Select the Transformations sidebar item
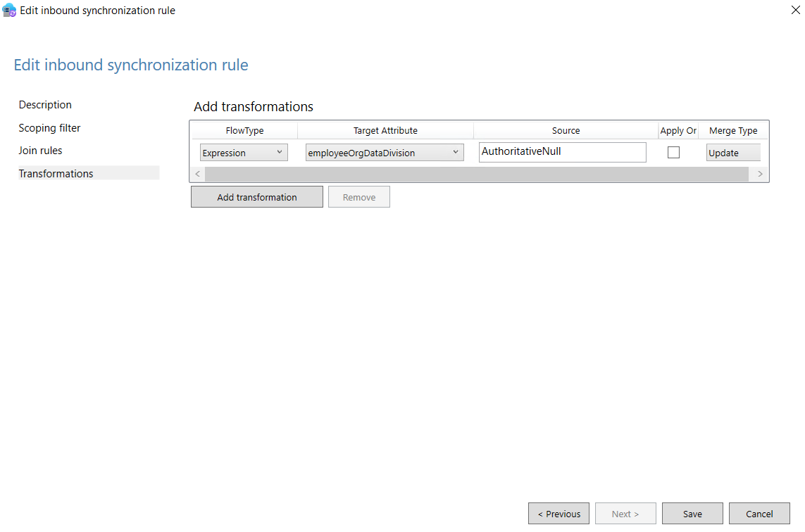 coord(56,174)
